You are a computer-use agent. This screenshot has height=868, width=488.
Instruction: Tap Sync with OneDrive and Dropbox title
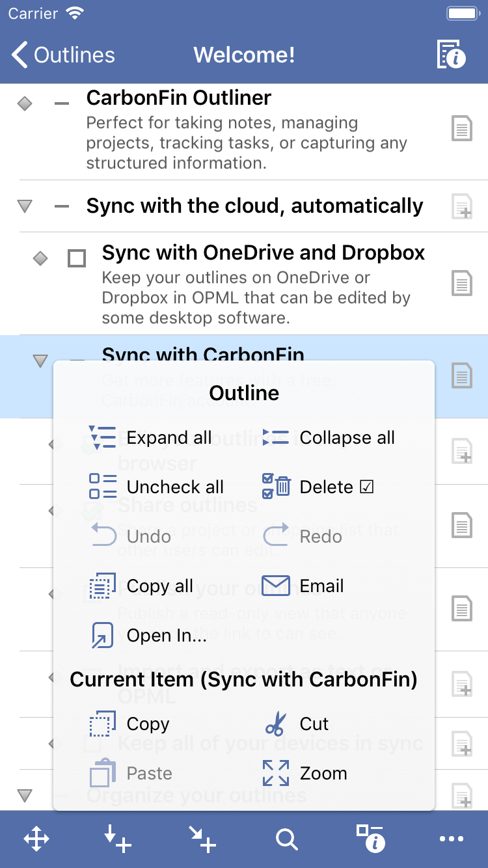tap(264, 252)
